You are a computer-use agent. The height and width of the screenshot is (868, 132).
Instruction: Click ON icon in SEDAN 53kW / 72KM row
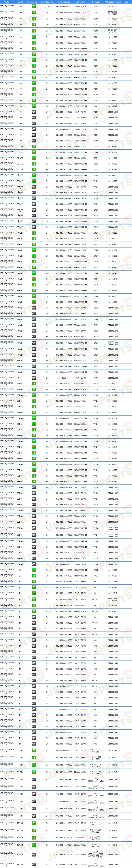34,487
